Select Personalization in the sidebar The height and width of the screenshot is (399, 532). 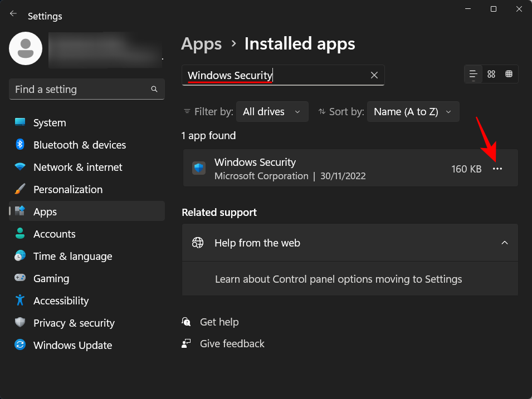click(68, 189)
